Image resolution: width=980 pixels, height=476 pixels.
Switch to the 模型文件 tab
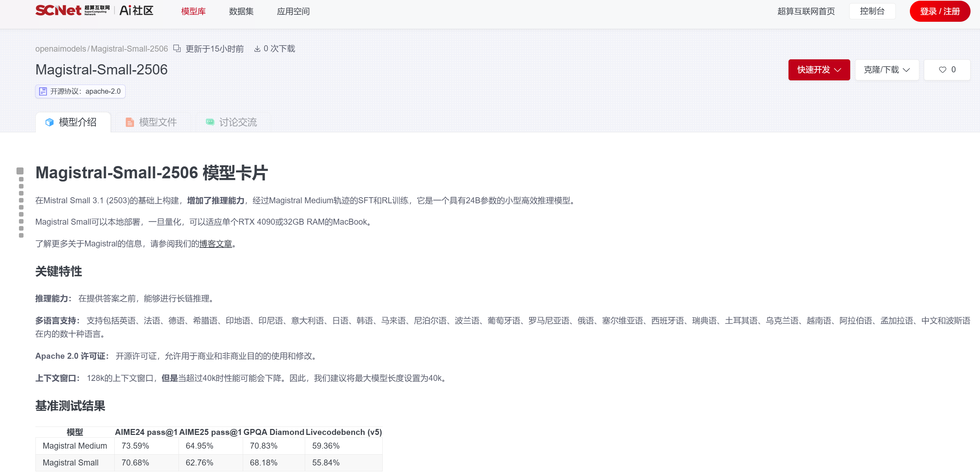click(152, 122)
